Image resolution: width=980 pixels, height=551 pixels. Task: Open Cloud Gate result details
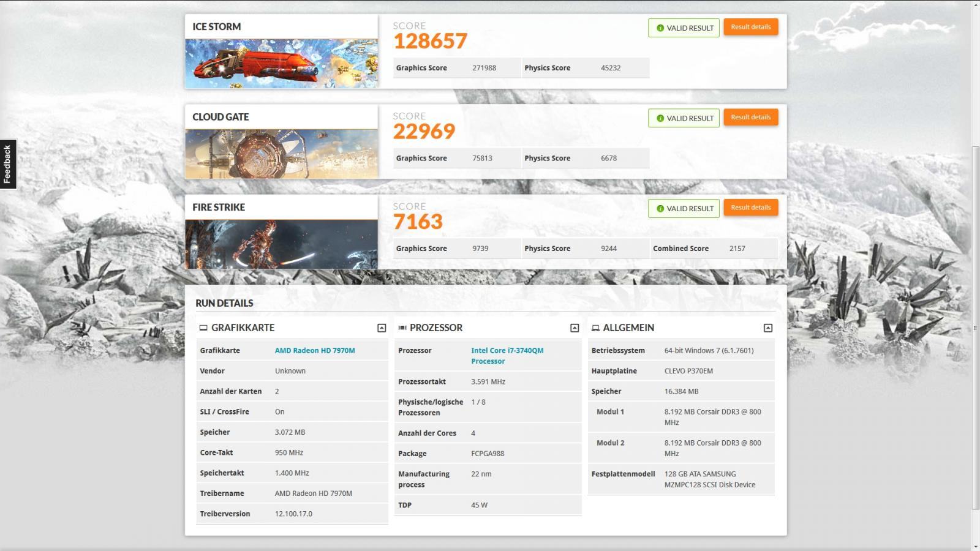750,117
